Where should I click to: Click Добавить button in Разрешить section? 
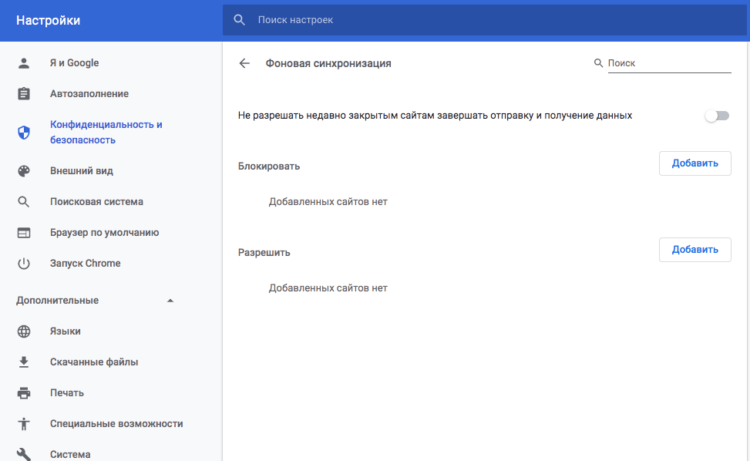coord(695,250)
